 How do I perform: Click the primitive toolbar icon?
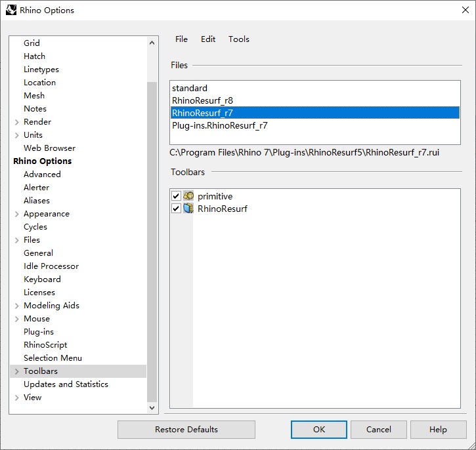coord(188,196)
